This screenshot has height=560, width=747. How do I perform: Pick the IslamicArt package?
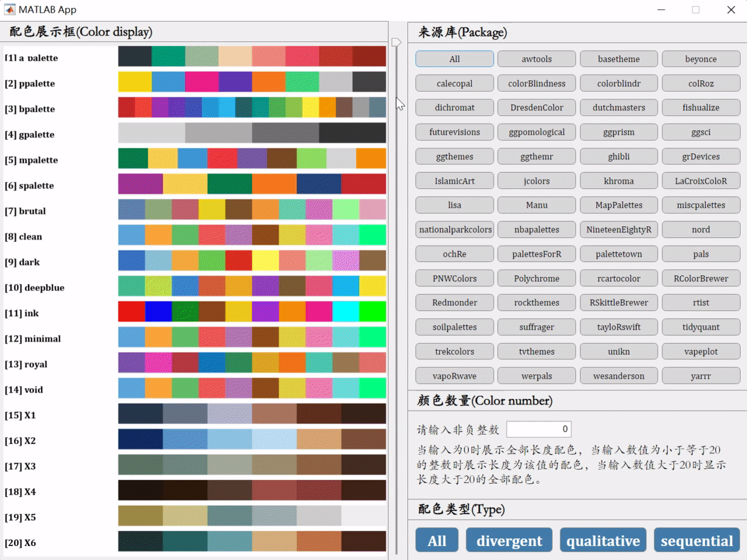point(455,181)
